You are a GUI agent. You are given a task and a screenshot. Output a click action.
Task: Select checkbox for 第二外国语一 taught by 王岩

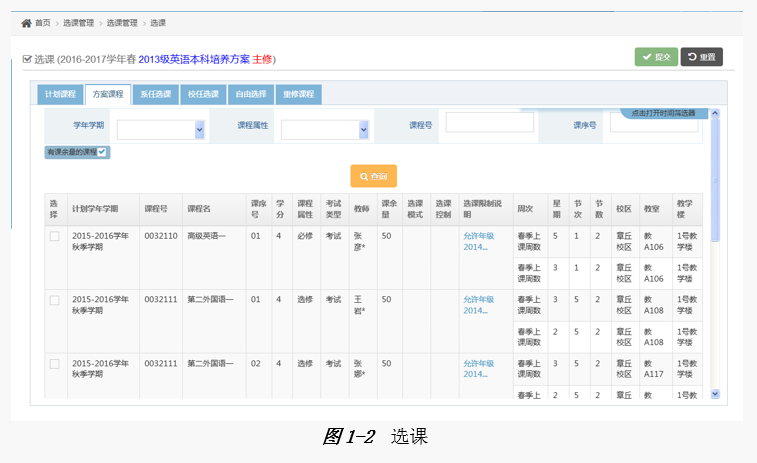(54, 300)
